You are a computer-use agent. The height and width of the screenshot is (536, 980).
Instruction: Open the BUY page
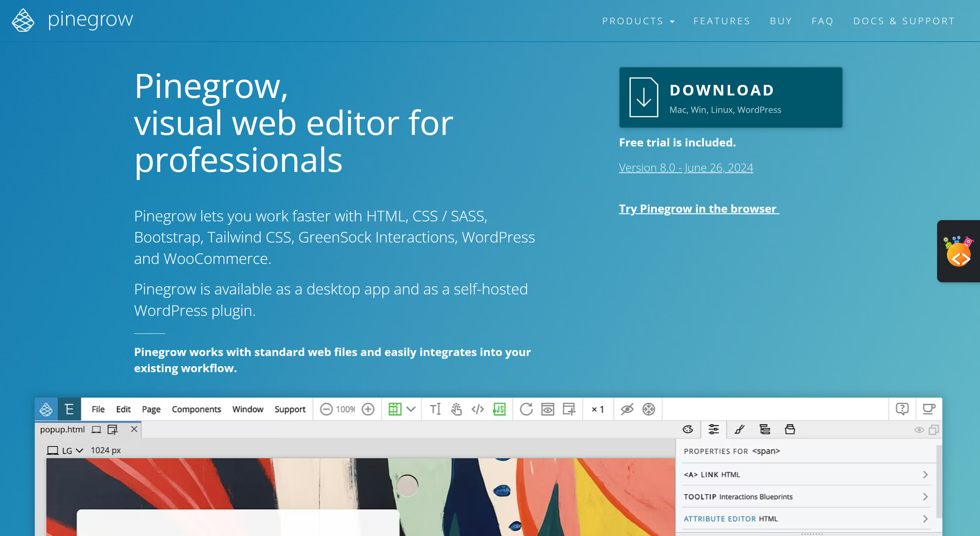click(x=781, y=21)
